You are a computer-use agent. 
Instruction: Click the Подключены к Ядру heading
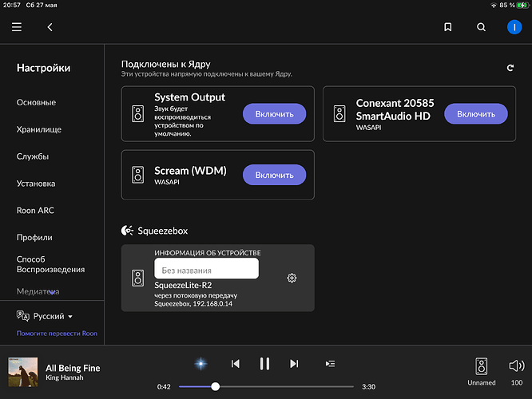(x=166, y=64)
